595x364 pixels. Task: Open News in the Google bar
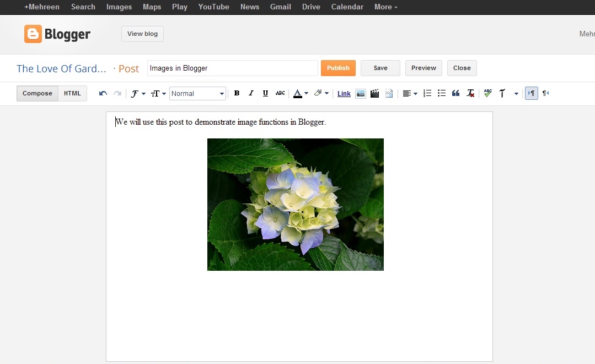point(250,7)
